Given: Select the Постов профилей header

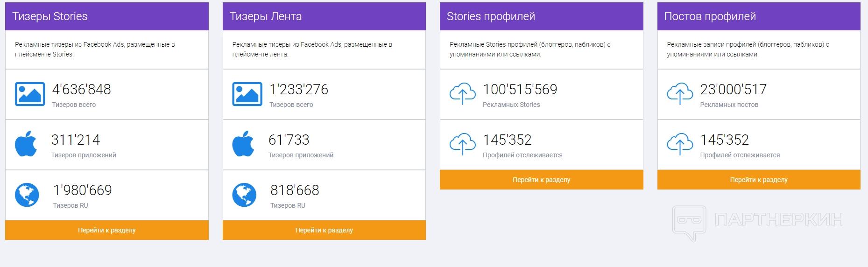Looking at the screenshot, I should [x=759, y=16].
